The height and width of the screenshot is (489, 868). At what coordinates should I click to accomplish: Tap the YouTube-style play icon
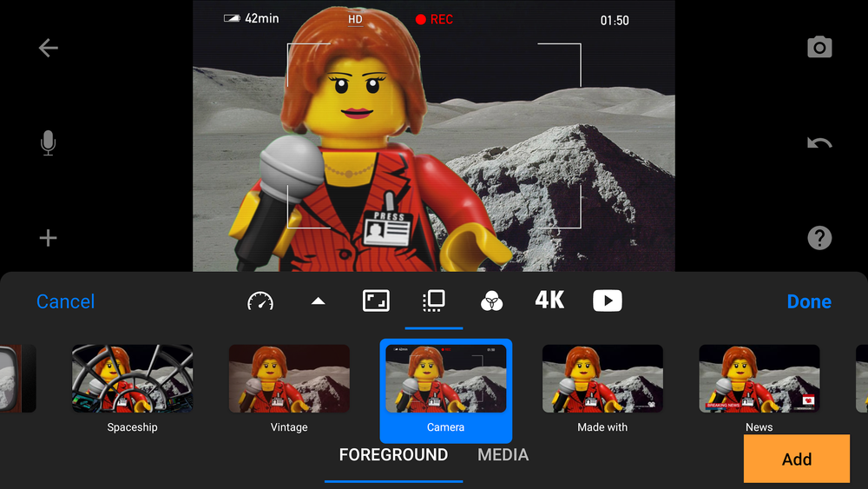(x=607, y=301)
